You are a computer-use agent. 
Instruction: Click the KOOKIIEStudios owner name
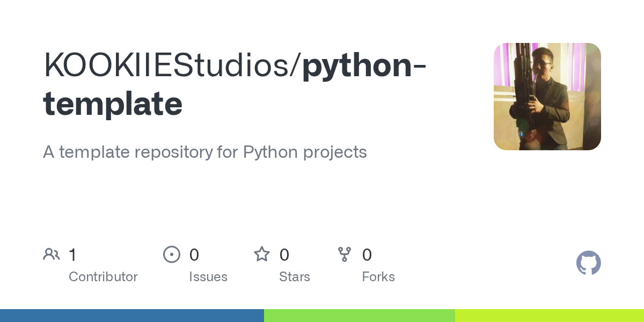(x=170, y=65)
